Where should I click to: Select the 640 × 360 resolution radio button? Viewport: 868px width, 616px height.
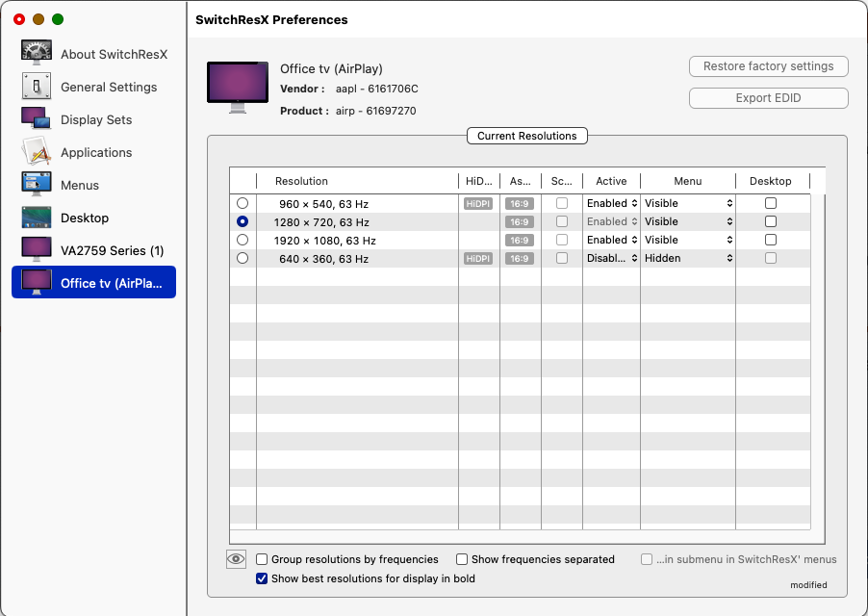(x=243, y=258)
